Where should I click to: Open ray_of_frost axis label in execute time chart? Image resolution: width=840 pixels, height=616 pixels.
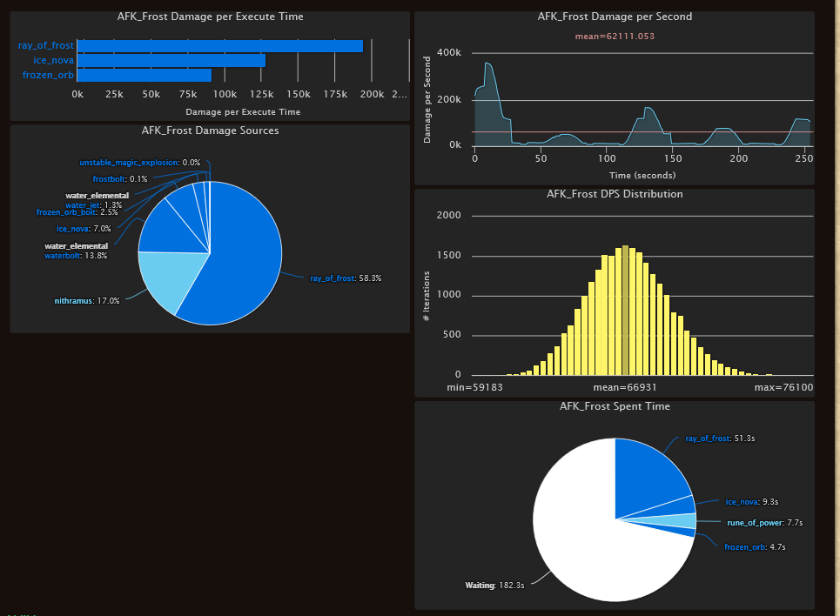45,45
